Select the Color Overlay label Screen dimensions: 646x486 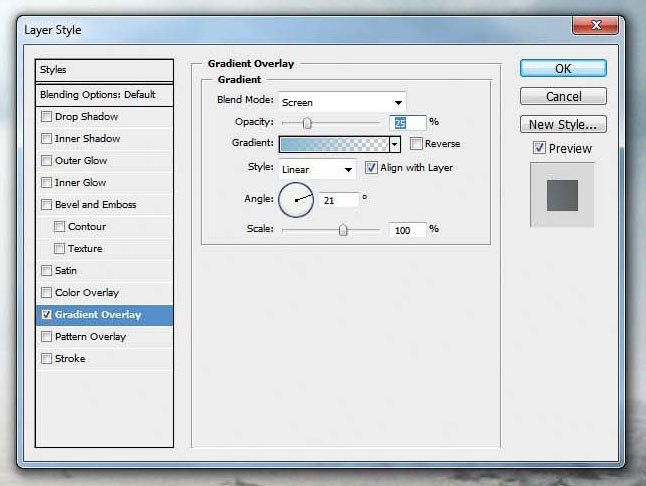coord(87,293)
